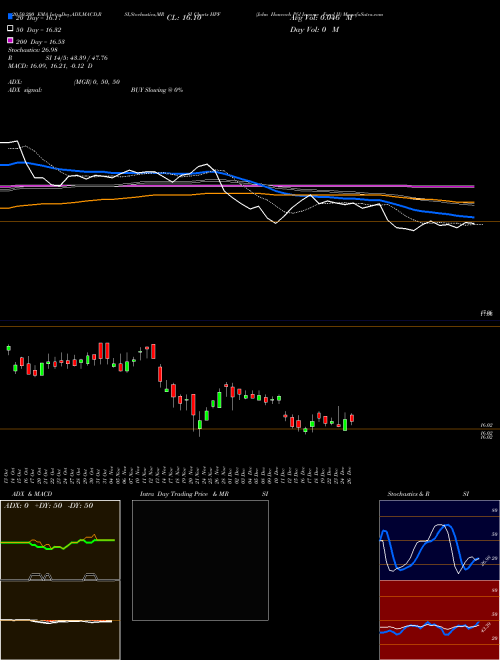Click the MACD histogram panel at bottom left
This screenshot has width=500, height=660.
(60, 620)
